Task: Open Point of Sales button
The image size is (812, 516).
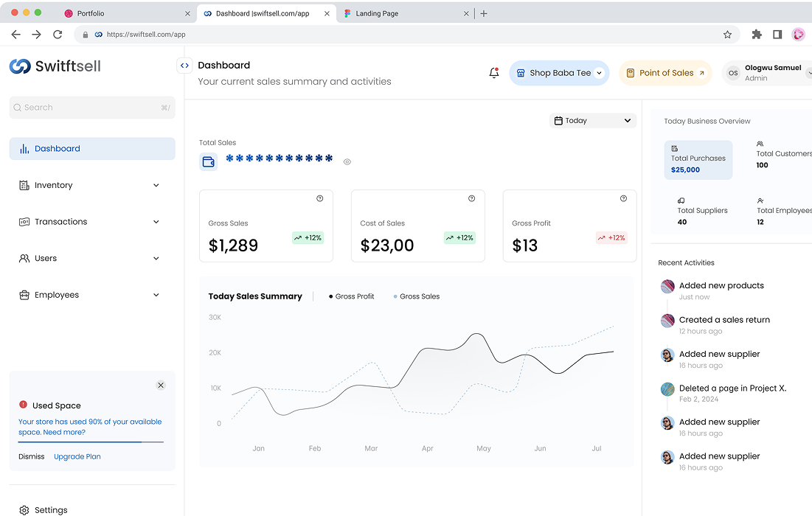Action: coord(665,73)
